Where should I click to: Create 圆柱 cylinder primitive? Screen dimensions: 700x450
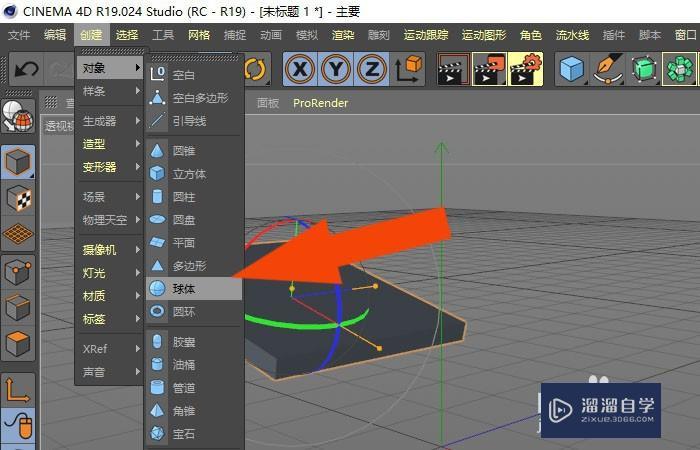194,197
